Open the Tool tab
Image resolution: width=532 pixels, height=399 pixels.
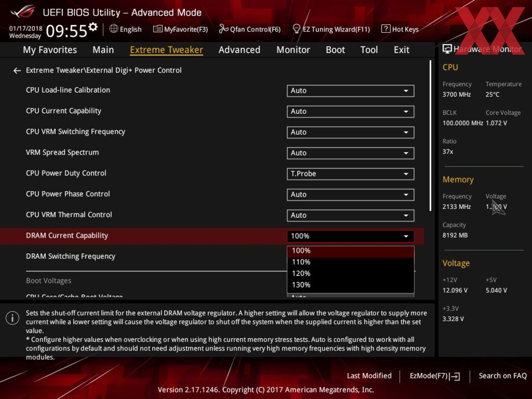pos(369,50)
